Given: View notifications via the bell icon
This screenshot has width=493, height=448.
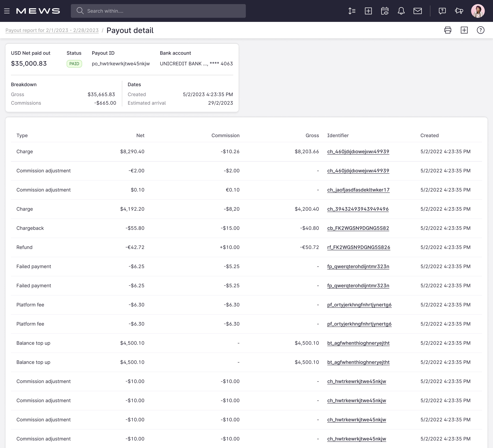Looking at the screenshot, I should [401, 11].
